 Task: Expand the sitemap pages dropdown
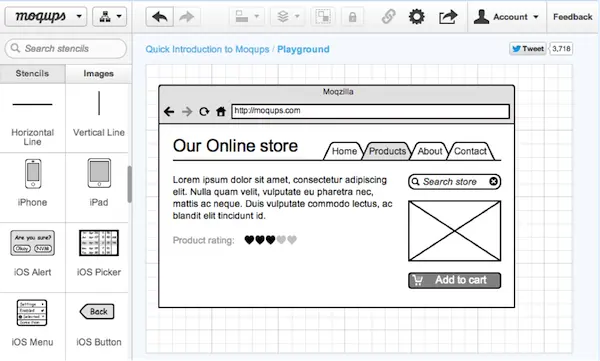click(x=109, y=16)
